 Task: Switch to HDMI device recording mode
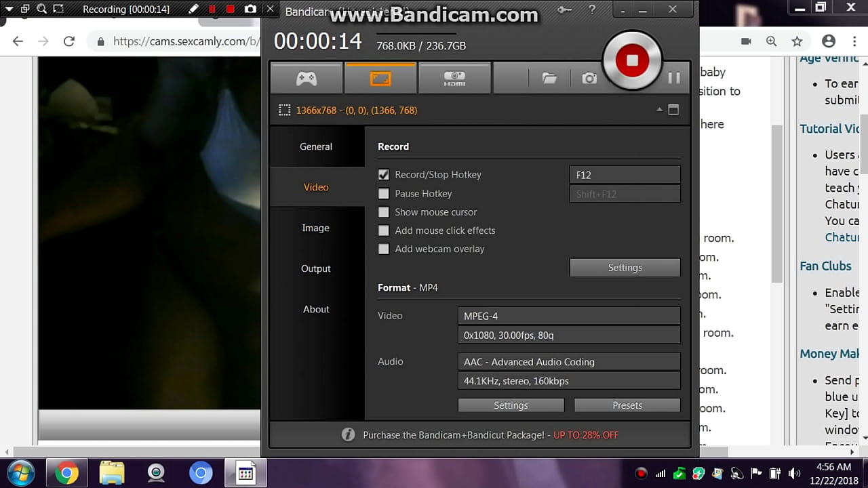454,79
